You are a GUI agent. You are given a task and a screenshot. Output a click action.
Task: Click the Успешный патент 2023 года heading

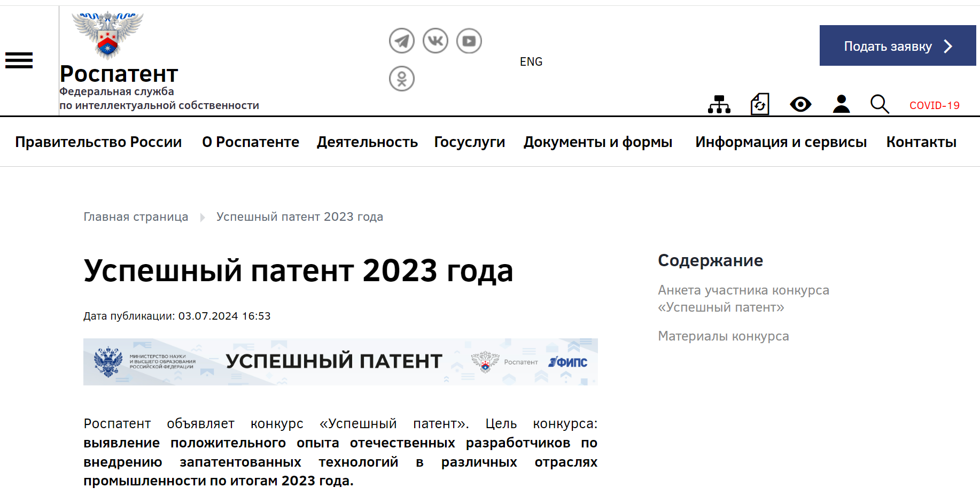[x=298, y=271]
